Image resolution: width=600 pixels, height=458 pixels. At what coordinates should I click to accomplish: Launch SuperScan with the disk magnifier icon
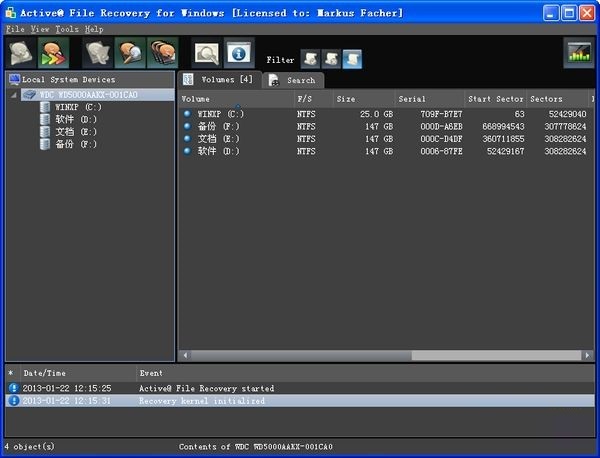[x=130, y=53]
